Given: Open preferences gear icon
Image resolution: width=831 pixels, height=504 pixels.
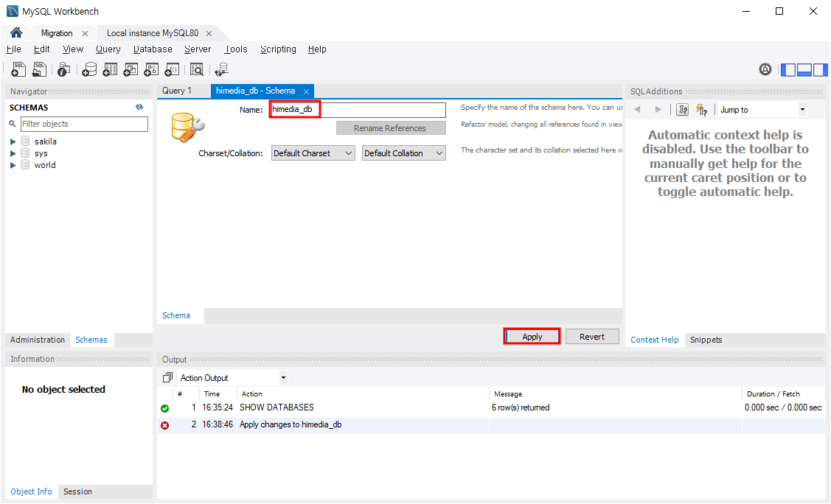Looking at the screenshot, I should [765, 69].
